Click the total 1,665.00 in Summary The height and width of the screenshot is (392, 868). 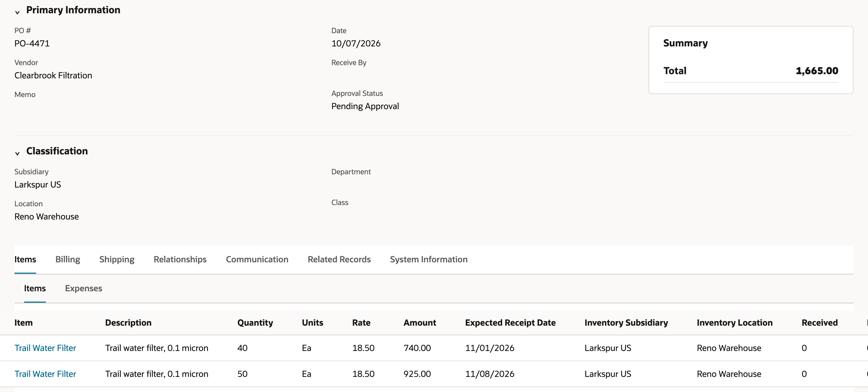click(x=817, y=71)
